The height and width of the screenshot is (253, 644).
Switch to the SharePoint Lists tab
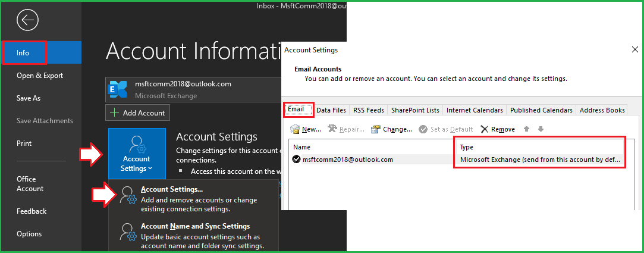[415, 110]
